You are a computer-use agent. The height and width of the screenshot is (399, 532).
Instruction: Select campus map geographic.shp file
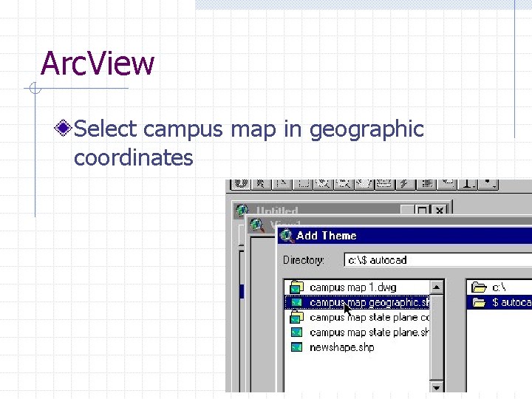point(357,302)
